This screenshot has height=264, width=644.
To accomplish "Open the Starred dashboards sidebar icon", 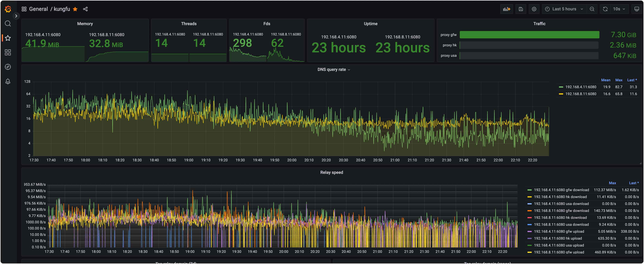I will pos(8,38).
